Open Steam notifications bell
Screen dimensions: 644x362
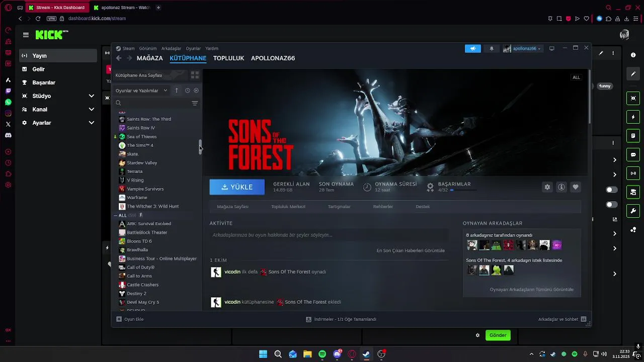click(x=492, y=48)
